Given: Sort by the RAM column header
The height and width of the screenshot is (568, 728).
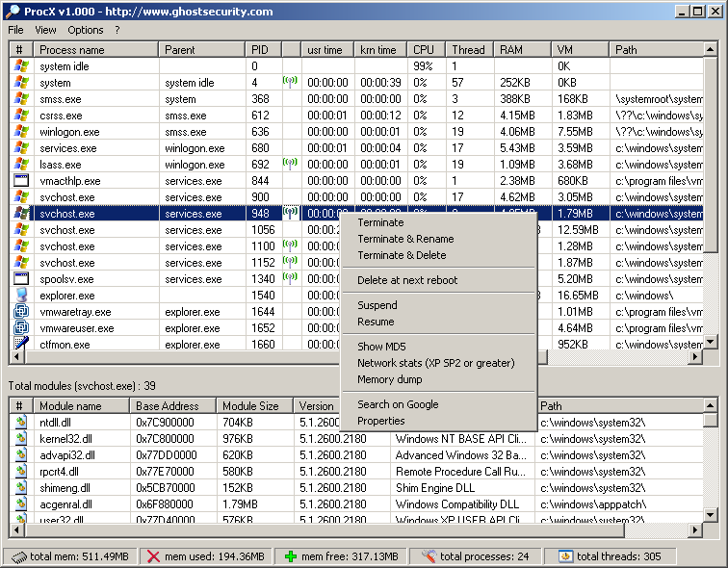Looking at the screenshot, I should [511, 50].
